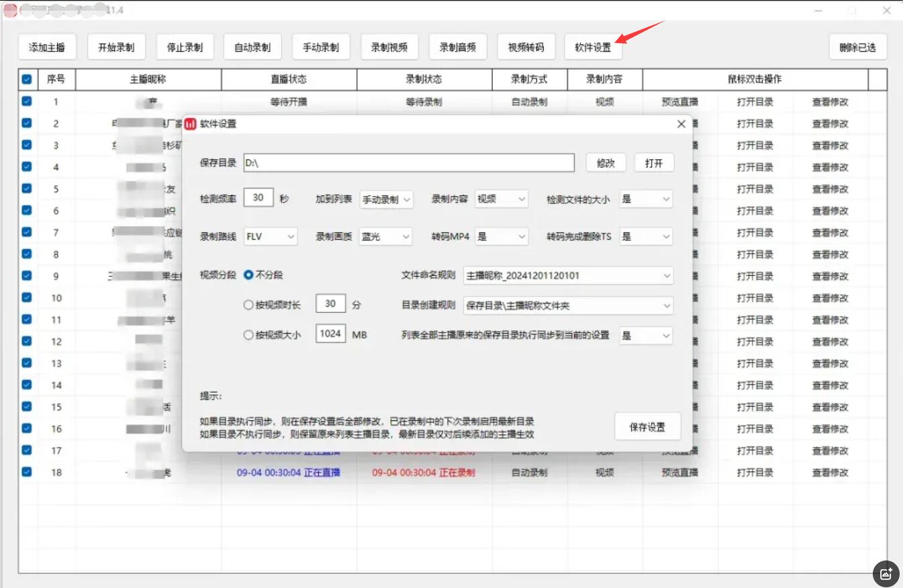Start recording via the 开始录制 button
The height and width of the screenshot is (588, 903).
pyautogui.click(x=116, y=46)
